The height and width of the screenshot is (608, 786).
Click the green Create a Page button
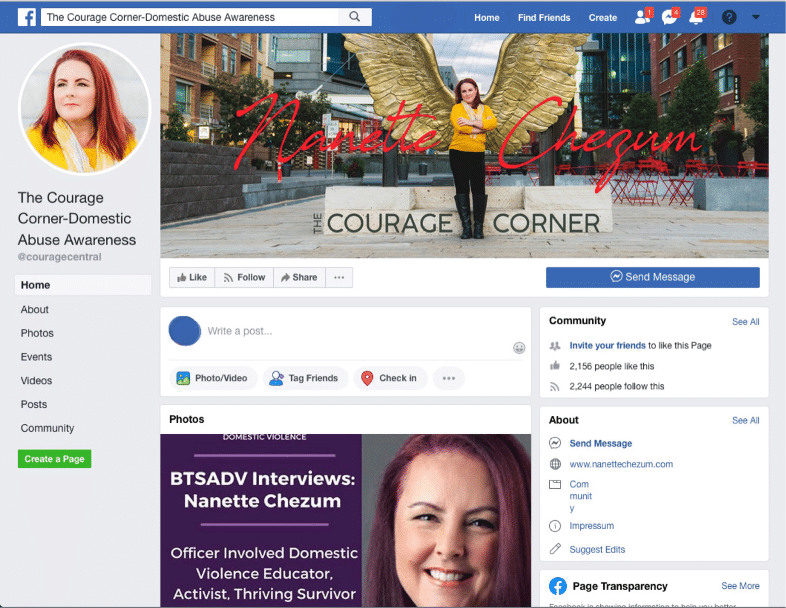point(54,459)
